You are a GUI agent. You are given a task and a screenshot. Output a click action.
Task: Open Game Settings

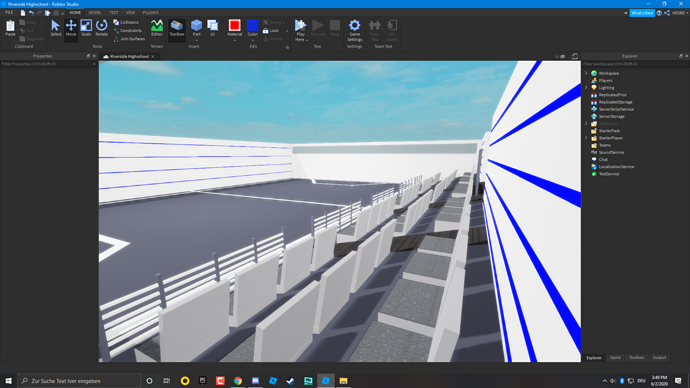[354, 30]
